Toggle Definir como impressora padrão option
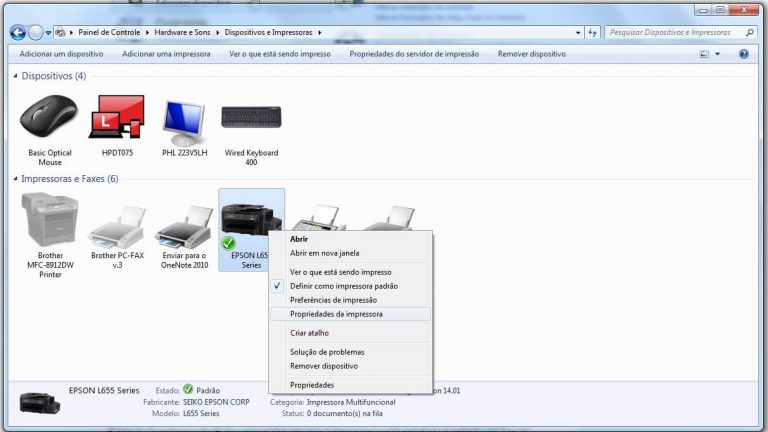768x432 pixels. tap(343, 286)
